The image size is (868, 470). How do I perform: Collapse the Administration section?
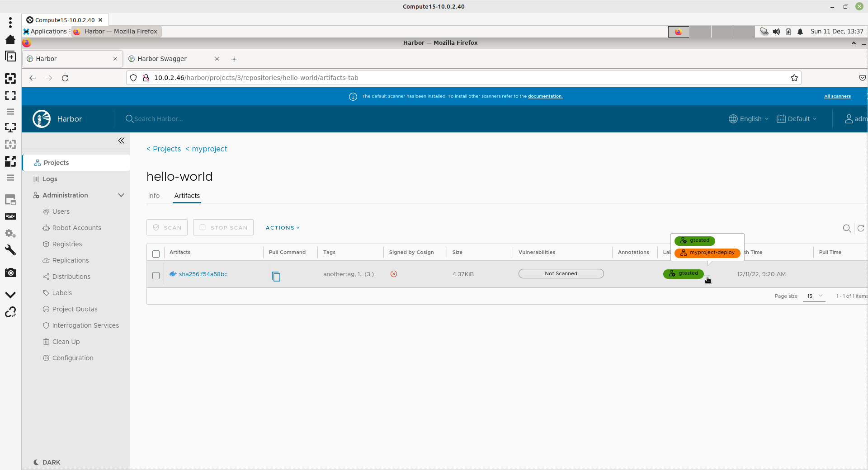pyautogui.click(x=121, y=195)
